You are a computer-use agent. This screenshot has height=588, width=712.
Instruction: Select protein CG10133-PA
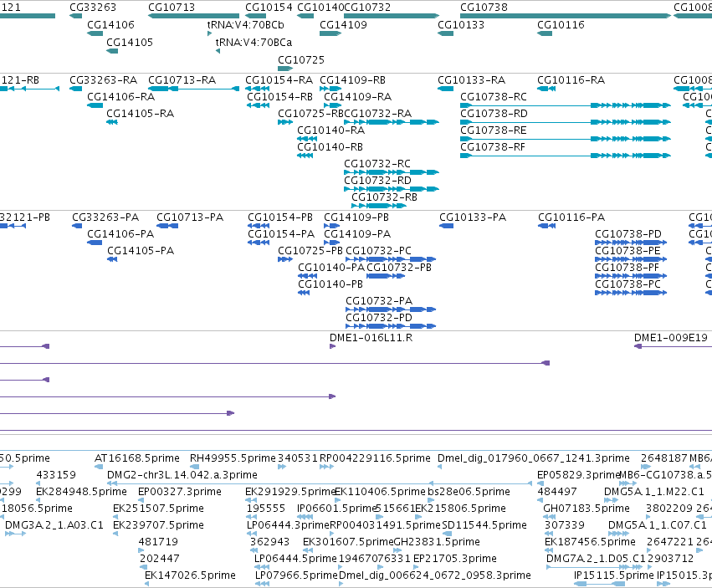pyautogui.click(x=473, y=217)
